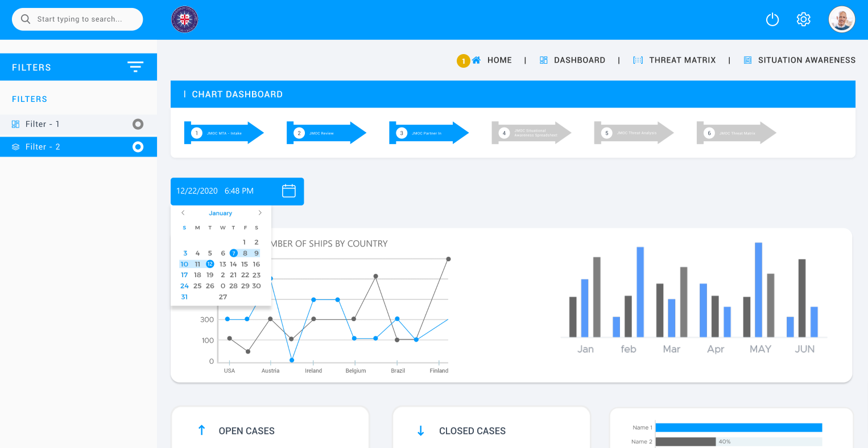Click the search magnifier icon
Image resolution: width=868 pixels, height=448 pixels.
coord(26,19)
